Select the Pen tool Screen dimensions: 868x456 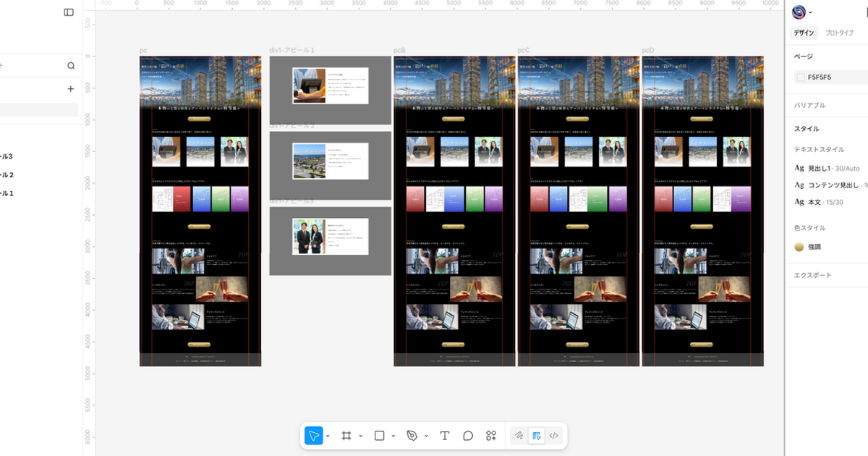pos(412,436)
